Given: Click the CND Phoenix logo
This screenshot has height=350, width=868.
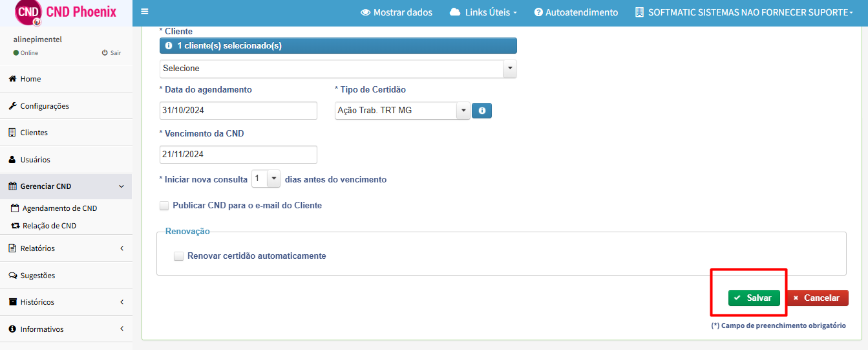Looking at the screenshot, I should pos(66,12).
